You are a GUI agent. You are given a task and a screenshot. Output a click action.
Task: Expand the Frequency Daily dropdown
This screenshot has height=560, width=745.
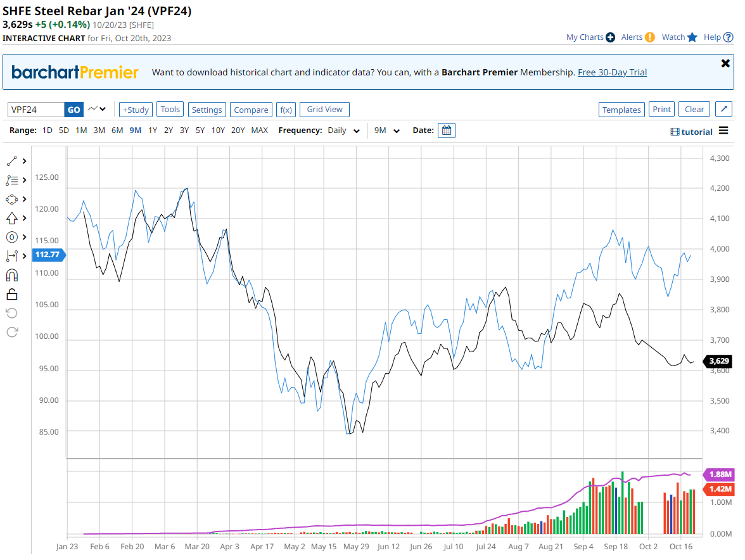pyautogui.click(x=344, y=130)
